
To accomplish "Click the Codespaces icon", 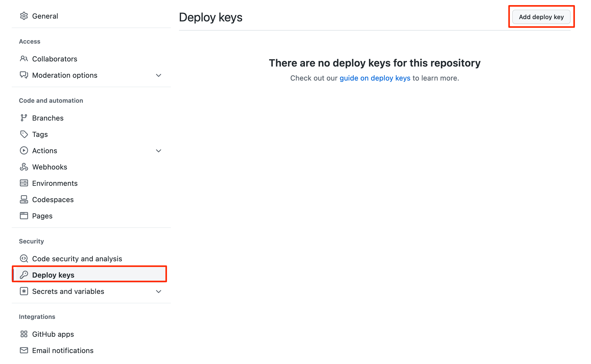I will 24,200.
